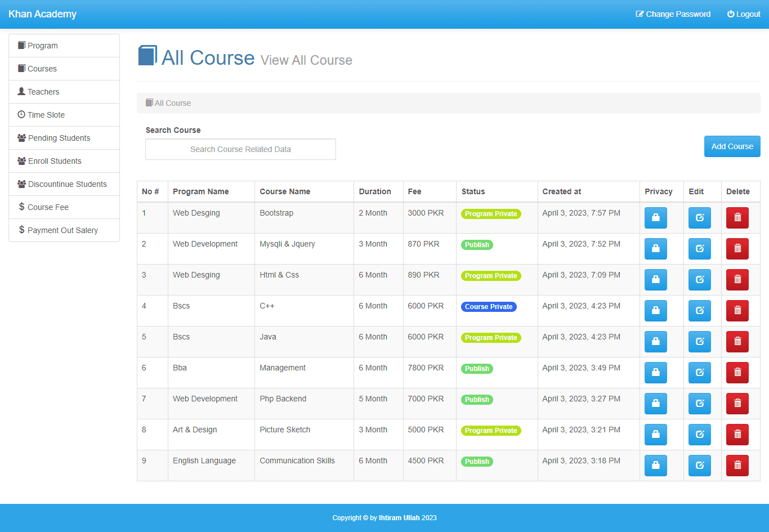Click the edit icon for Mysqli & Jquery

pos(699,249)
